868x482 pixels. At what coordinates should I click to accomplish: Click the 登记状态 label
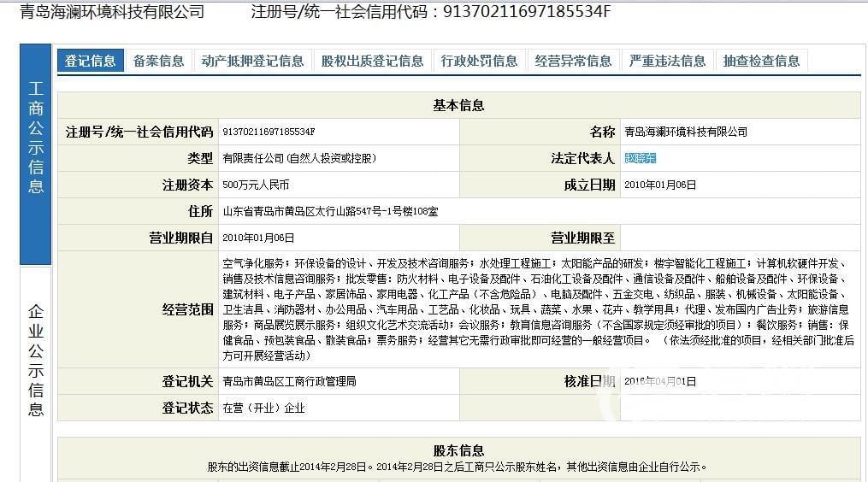pos(187,408)
